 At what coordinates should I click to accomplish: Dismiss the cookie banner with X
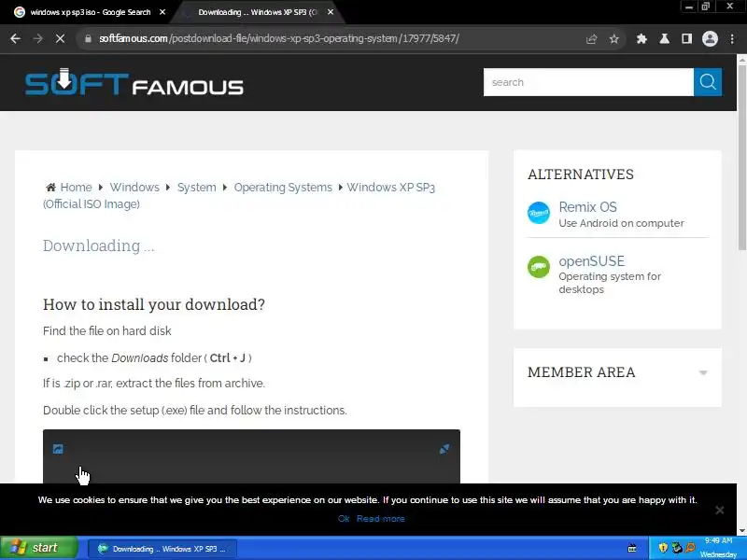pyautogui.click(x=719, y=510)
